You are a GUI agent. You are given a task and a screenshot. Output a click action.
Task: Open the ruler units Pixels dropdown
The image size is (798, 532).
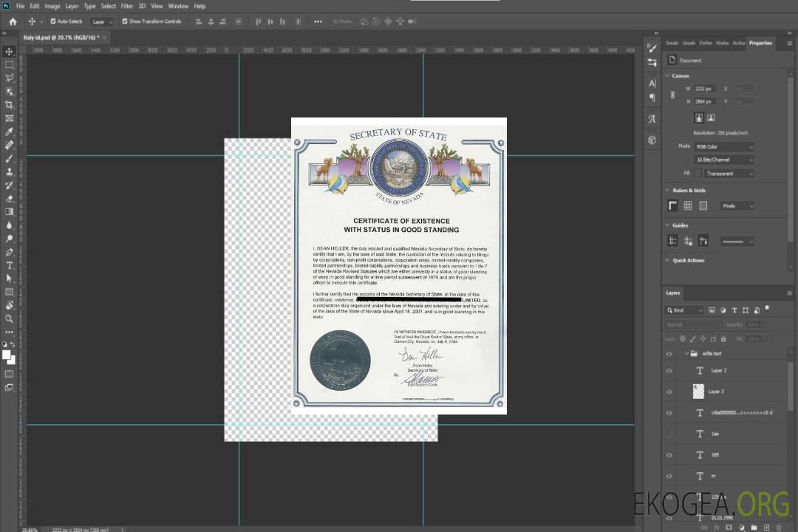[737, 205]
